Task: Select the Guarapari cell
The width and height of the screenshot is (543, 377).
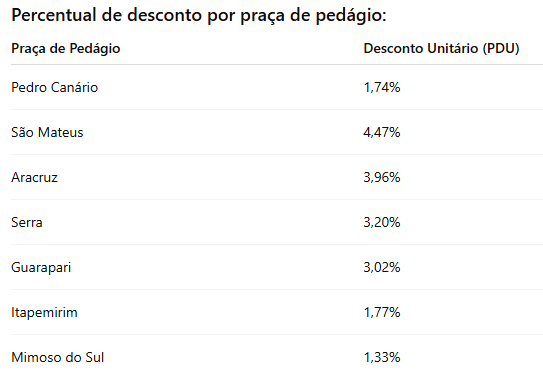Action: pos(41,268)
